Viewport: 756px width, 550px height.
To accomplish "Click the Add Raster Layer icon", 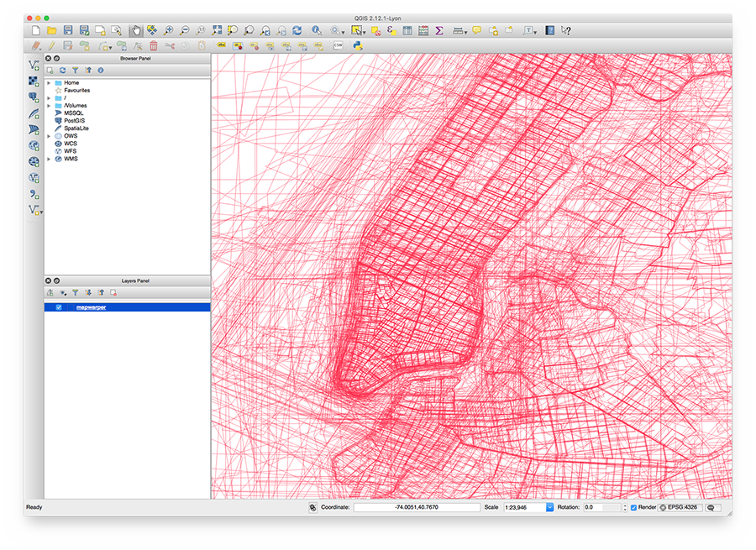I will click(34, 81).
